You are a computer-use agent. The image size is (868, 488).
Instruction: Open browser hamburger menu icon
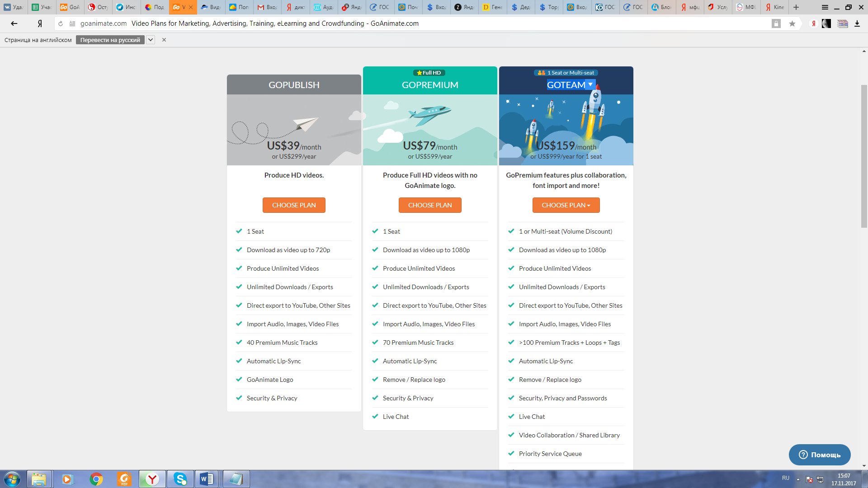pos(825,7)
